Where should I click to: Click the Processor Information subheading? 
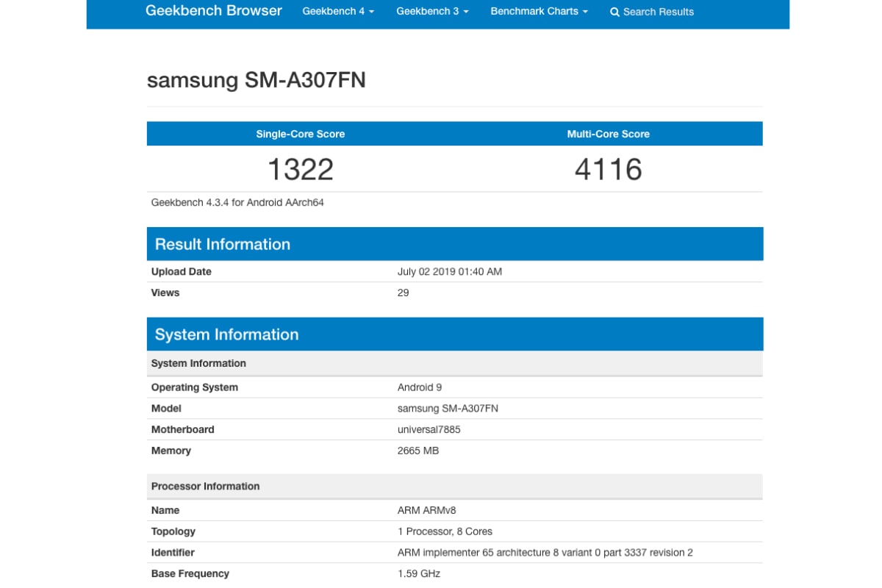[205, 487]
